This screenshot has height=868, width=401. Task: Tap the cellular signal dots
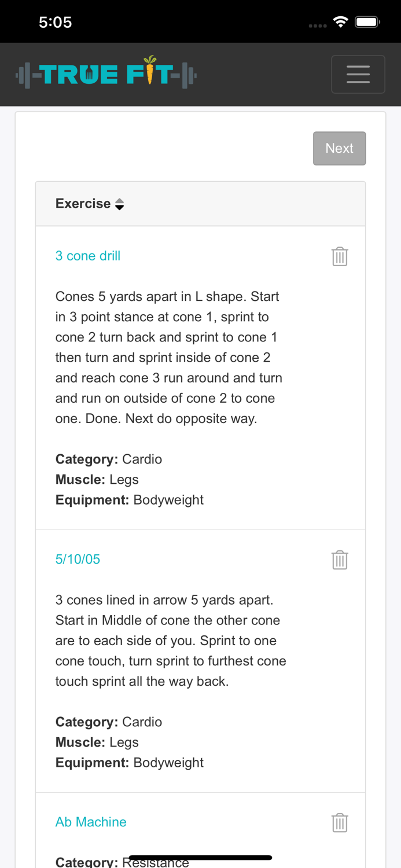click(317, 24)
